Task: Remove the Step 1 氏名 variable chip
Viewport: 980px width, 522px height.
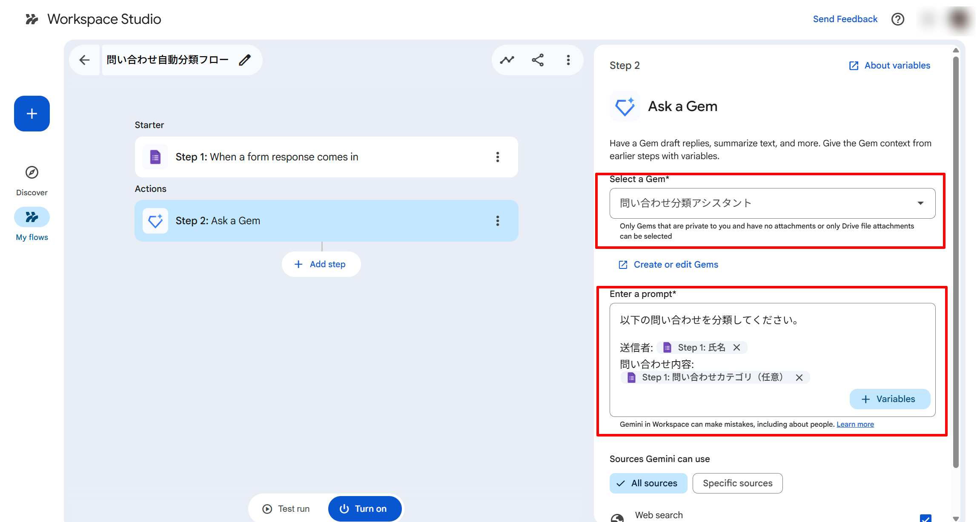Action: (737, 348)
